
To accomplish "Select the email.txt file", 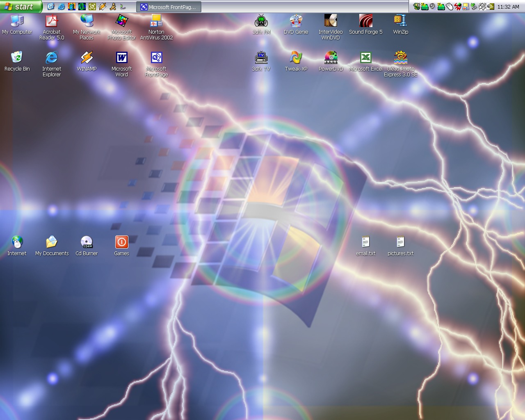I will tap(366, 246).
